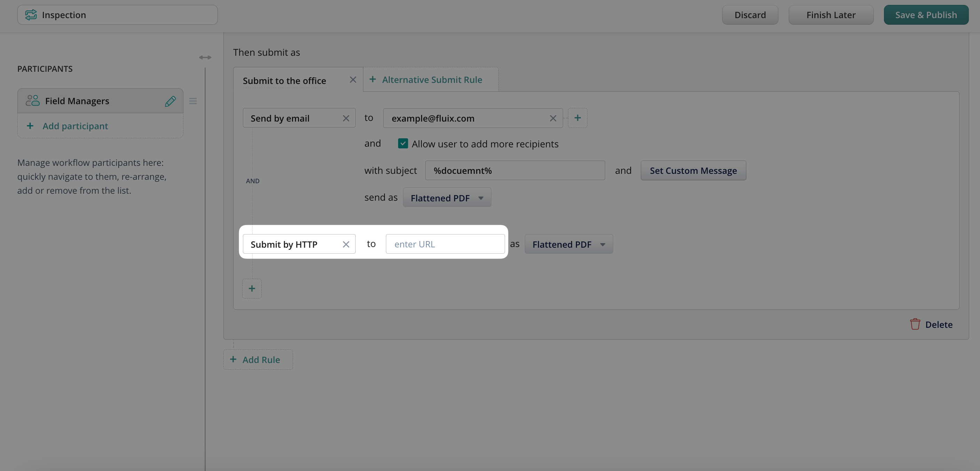Click the Add Rule button

pyautogui.click(x=258, y=360)
